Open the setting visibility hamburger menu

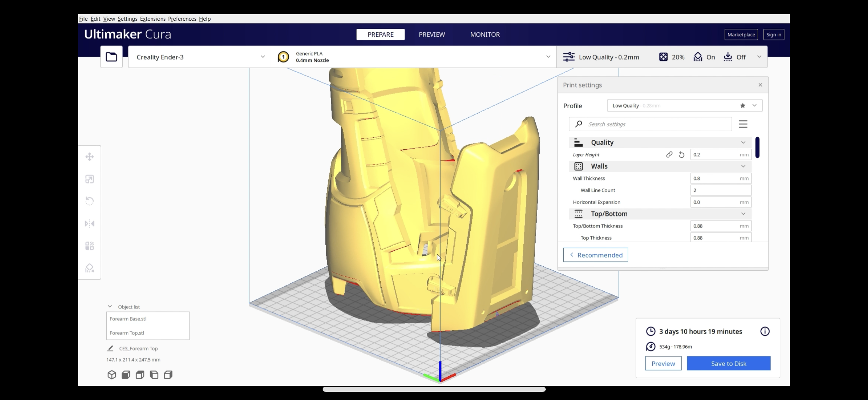743,124
